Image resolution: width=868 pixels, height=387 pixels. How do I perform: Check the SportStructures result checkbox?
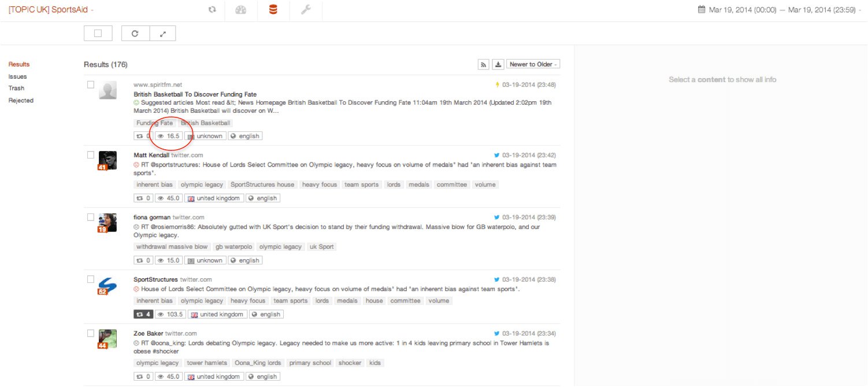[x=91, y=279]
